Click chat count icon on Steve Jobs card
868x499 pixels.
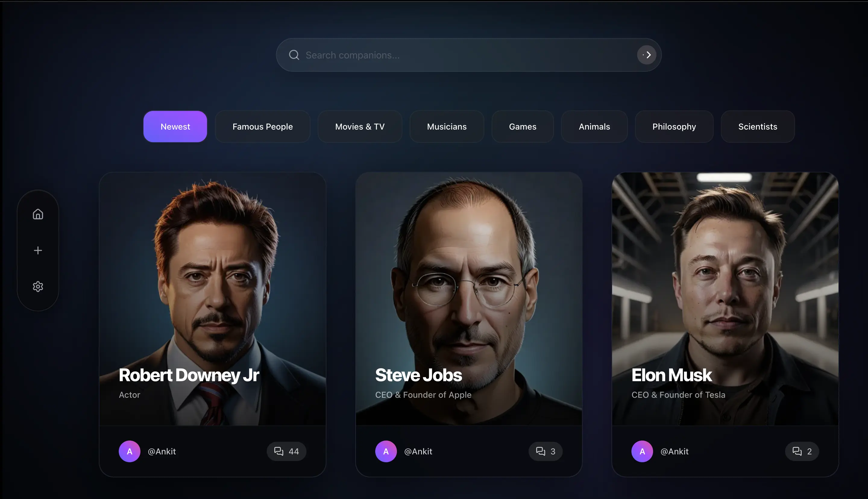[x=540, y=451]
